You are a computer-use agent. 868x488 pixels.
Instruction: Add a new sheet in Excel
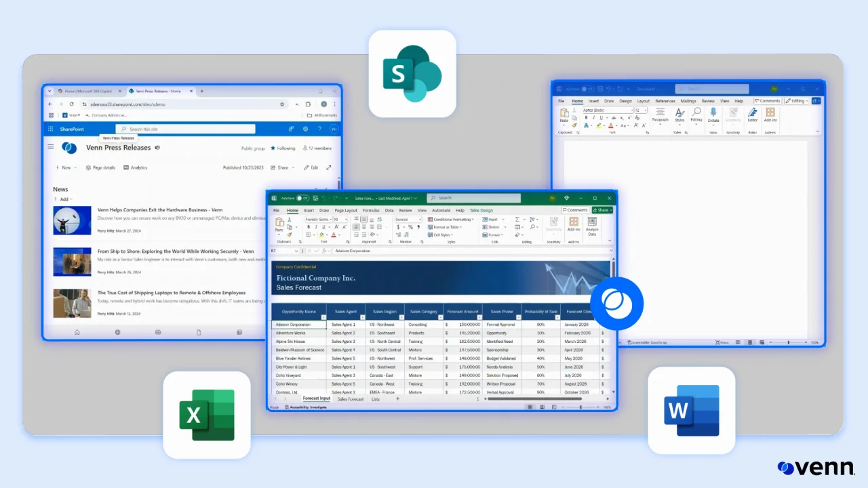point(397,399)
